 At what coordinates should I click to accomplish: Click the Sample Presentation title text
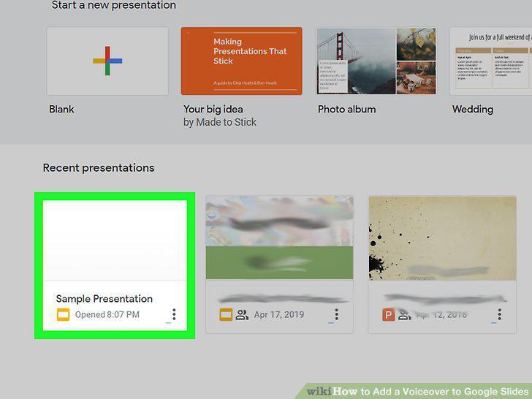click(x=104, y=299)
